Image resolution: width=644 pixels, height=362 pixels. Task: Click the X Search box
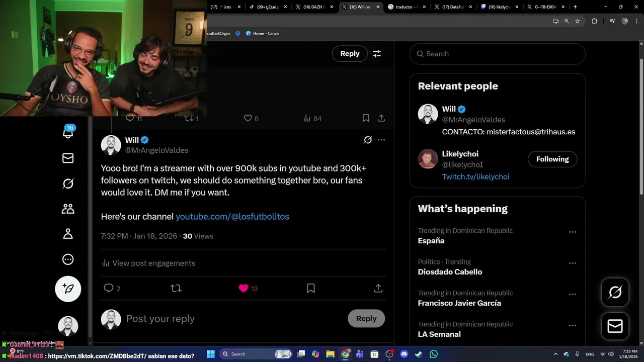[x=498, y=54]
